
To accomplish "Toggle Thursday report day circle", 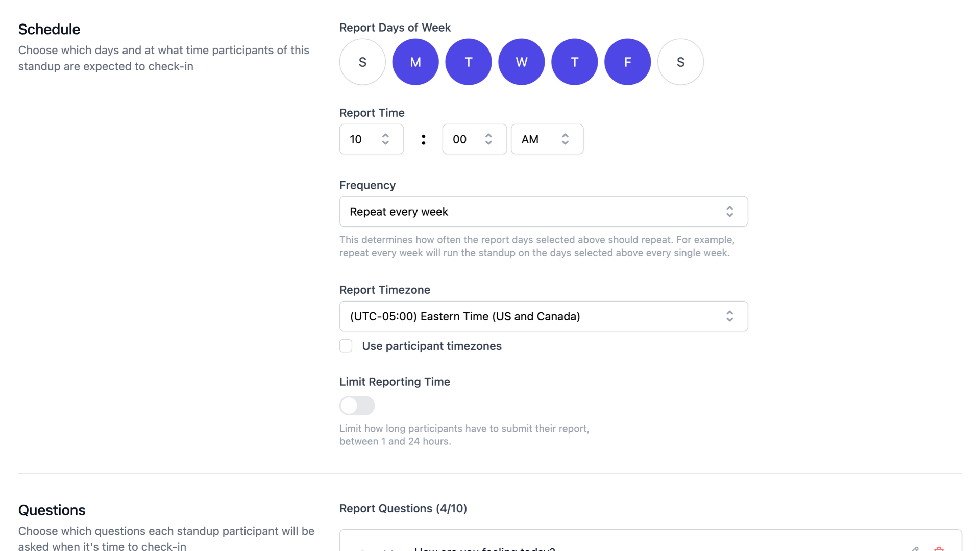I will [x=575, y=62].
